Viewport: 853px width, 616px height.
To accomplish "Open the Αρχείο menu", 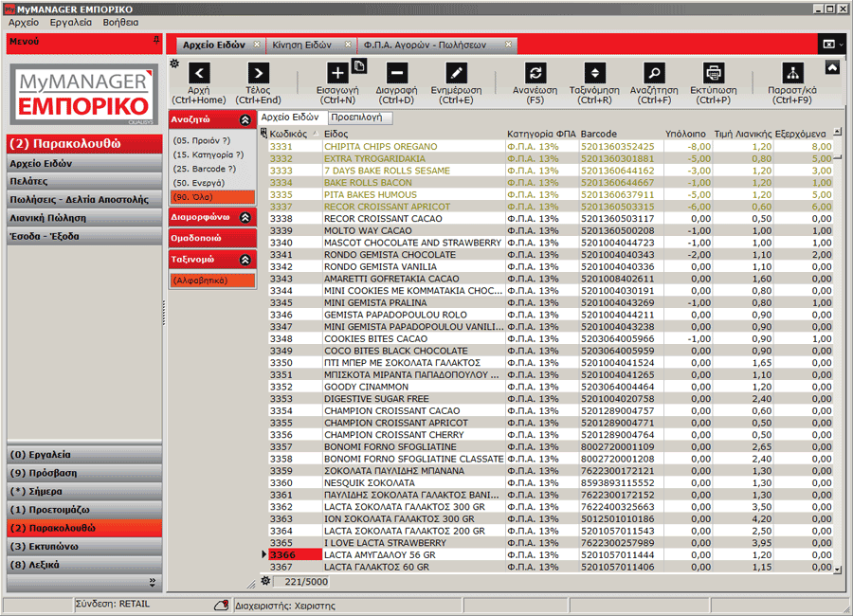I will [x=24, y=23].
